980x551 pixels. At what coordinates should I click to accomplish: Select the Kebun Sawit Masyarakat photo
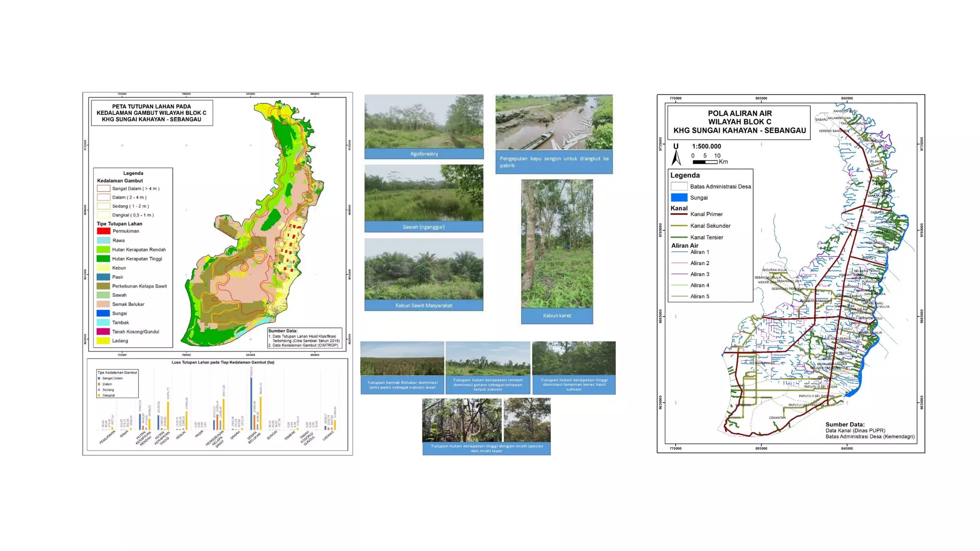pyautogui.click(x=423, y=269)
